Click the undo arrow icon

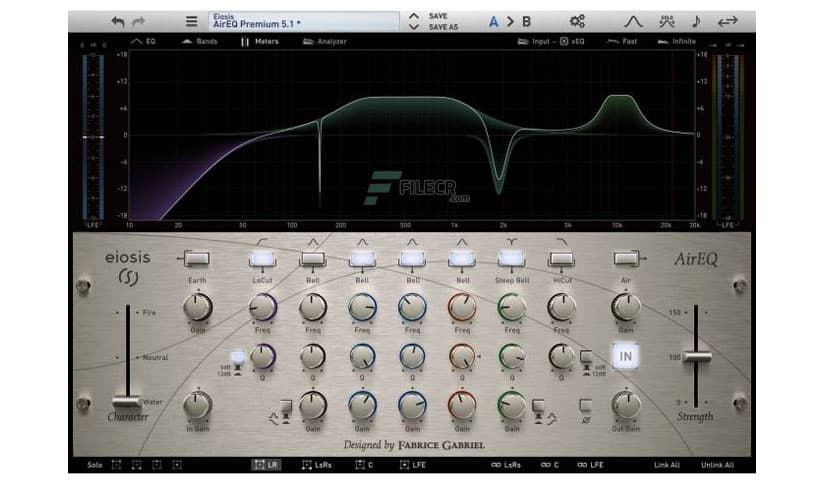(118, 22)
